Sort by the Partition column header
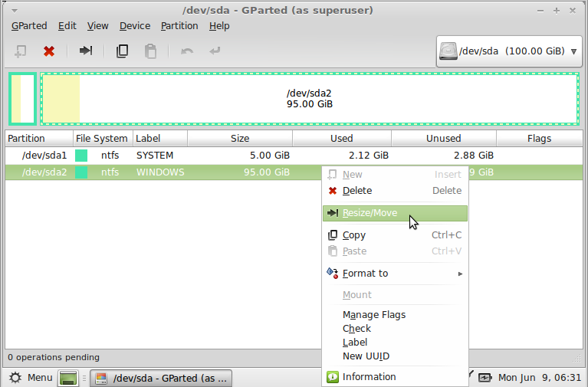588x387 pixels. point(39,139)
